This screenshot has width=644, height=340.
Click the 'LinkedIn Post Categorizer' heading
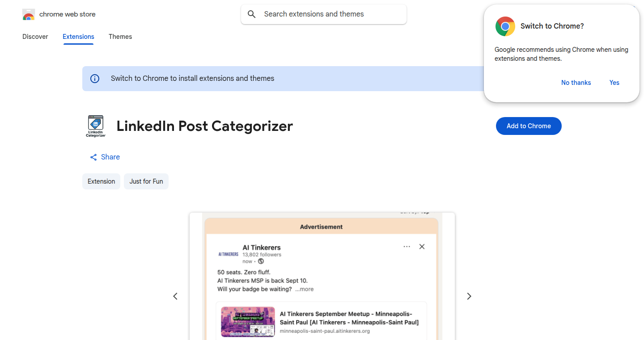(x=205, y=126)
